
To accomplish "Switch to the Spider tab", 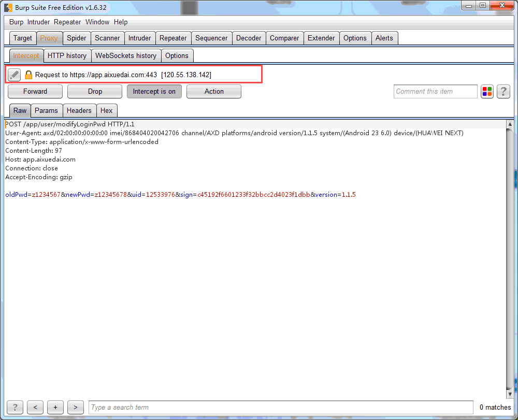I will point(76,38).
